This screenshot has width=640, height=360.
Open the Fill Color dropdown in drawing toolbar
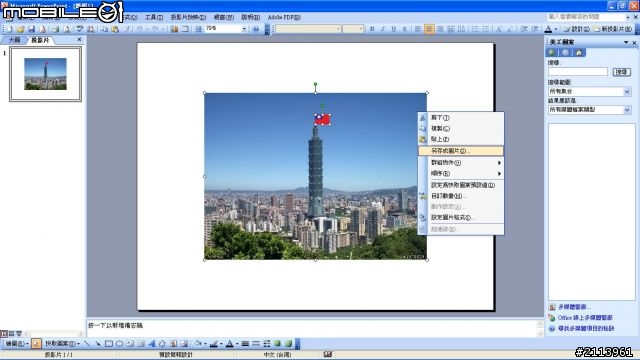pos(205,344)
